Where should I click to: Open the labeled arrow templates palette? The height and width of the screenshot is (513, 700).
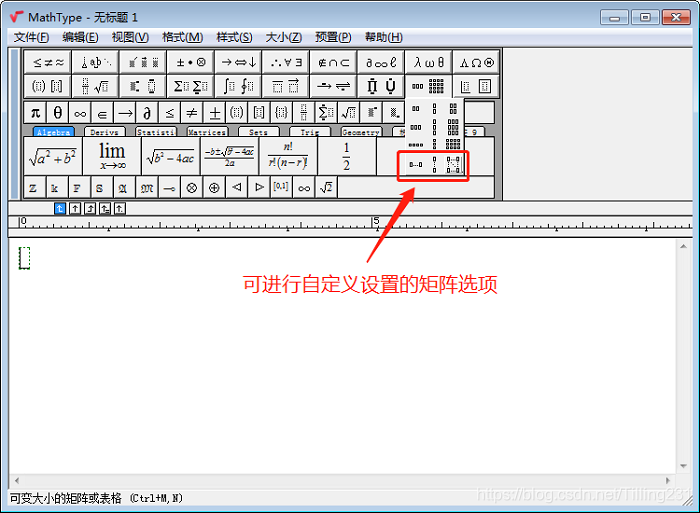point(333,86)
